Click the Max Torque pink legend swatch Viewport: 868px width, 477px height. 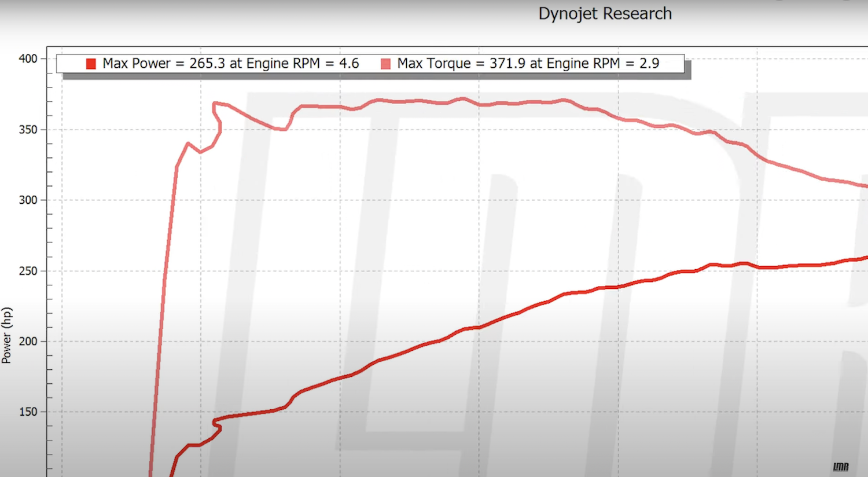coord(386,64)
